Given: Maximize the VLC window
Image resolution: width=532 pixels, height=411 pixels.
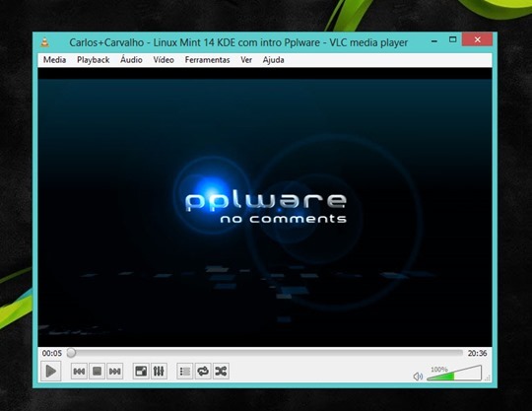Looking at the screenshot, I should coord(452,40).
